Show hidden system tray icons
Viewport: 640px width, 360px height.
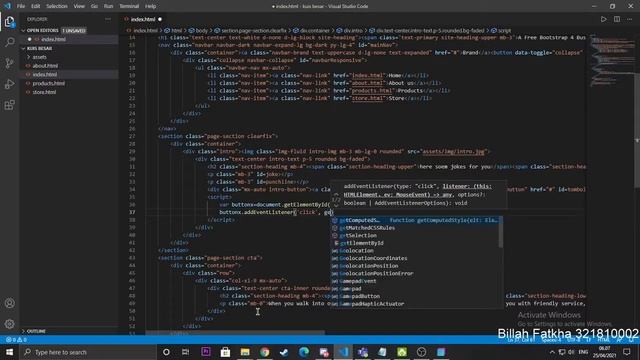pos(552,352)
